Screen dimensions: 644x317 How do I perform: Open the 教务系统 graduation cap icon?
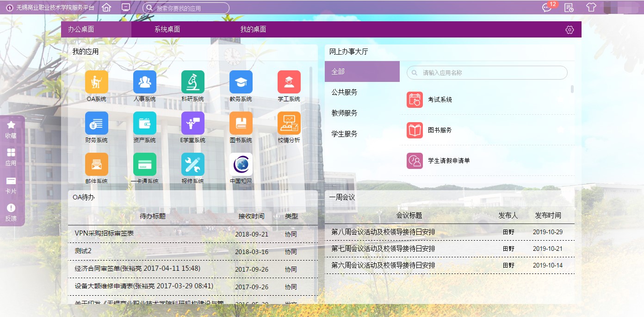click(241, 82)
